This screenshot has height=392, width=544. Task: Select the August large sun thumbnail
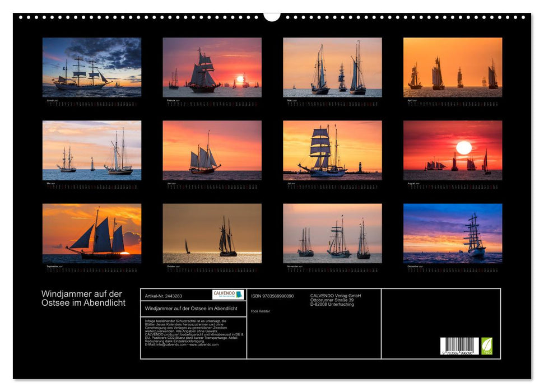tap(453, 150)
